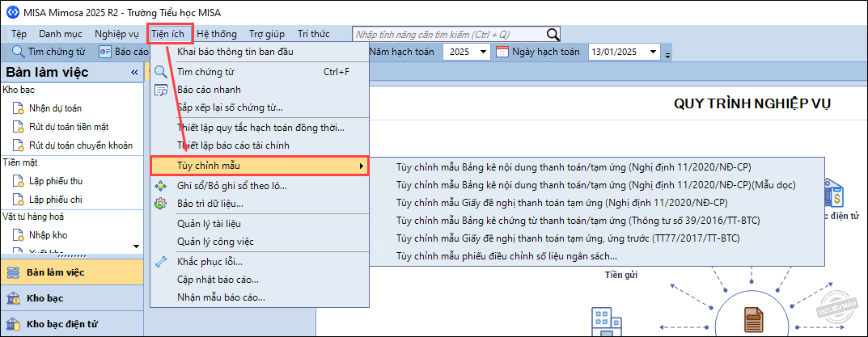Click the Rút dự toán tiền mặt icon
The image size is (868, 337).
click(x=19, y=127)
